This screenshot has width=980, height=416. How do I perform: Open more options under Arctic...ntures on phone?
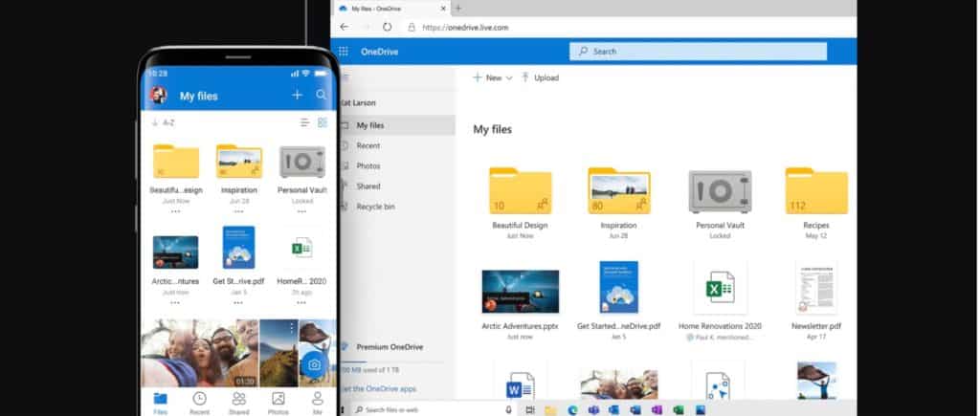coord(175,303)
